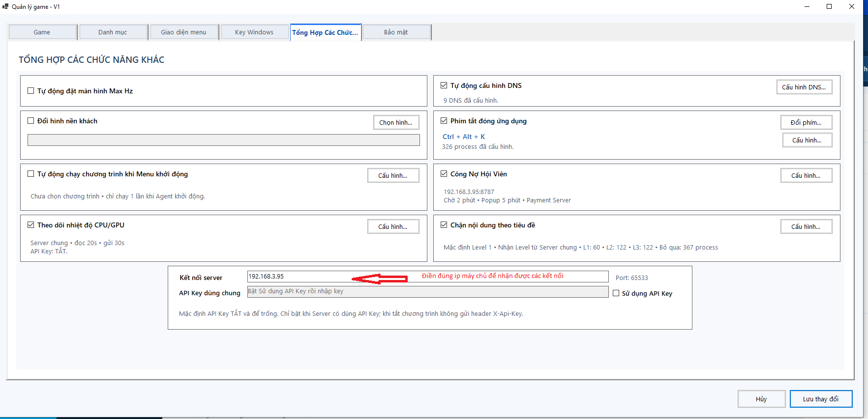Click the 326 process đã cấu hình text

(x=478, y=146)
